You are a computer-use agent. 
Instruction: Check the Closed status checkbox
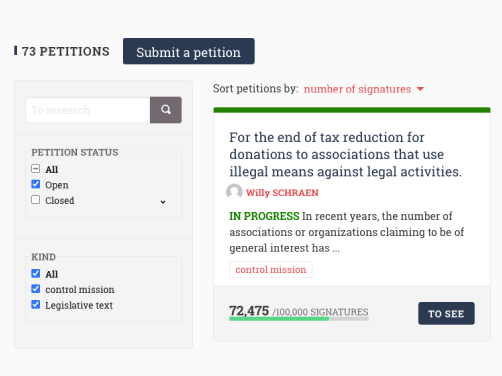coord(36,200)
